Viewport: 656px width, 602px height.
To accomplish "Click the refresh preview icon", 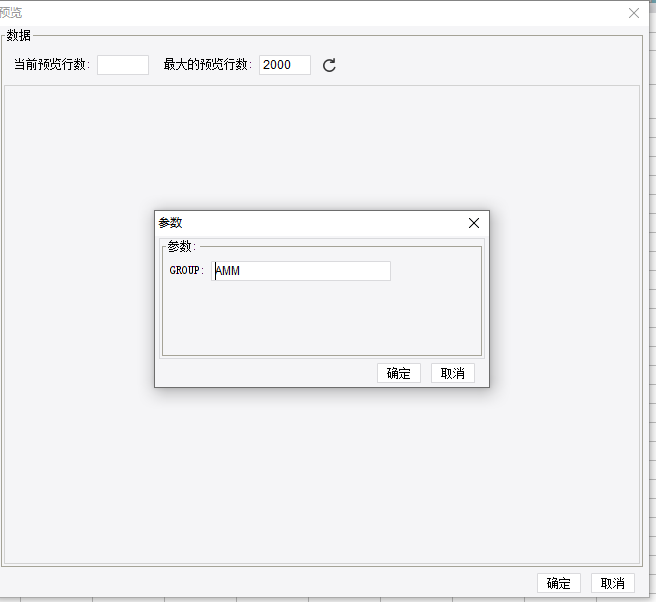I will (x=329, y=65).
